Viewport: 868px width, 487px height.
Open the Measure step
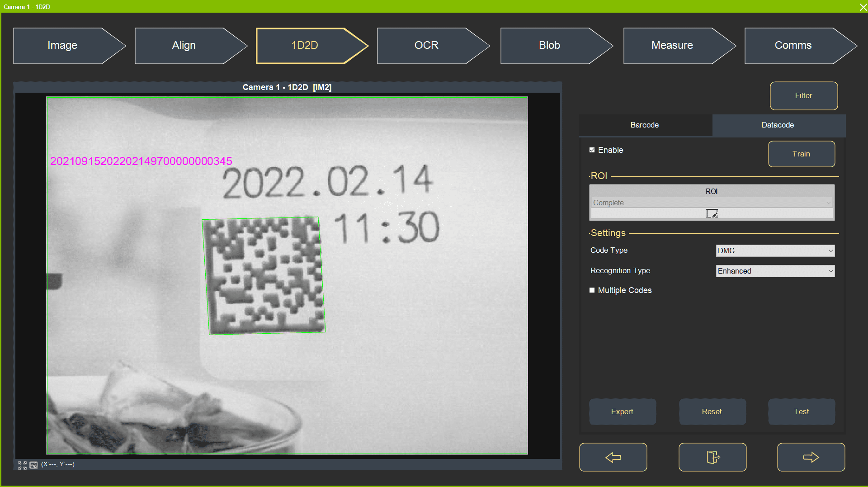pos(679,45)
